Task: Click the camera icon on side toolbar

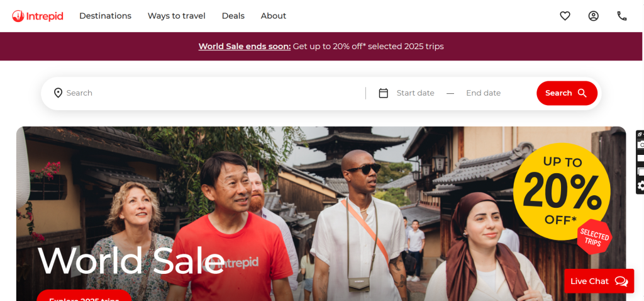Action: pyautogui.click(x=641, y=145)
